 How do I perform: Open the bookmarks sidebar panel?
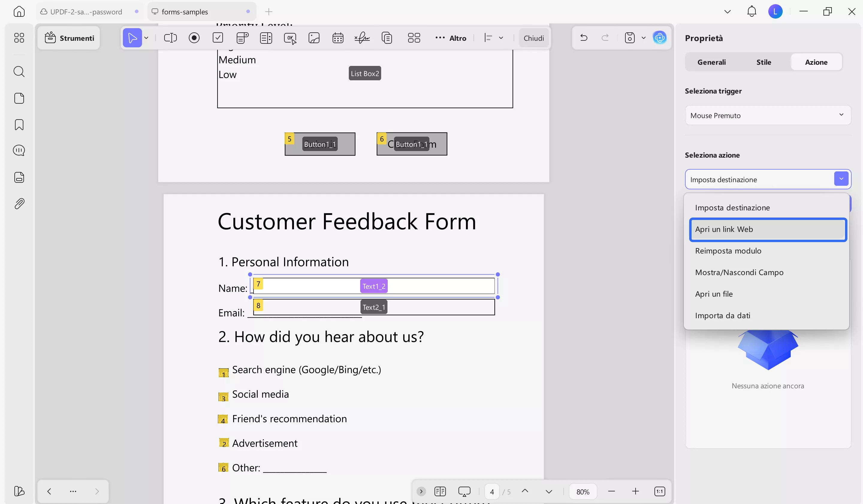[19, 125]
